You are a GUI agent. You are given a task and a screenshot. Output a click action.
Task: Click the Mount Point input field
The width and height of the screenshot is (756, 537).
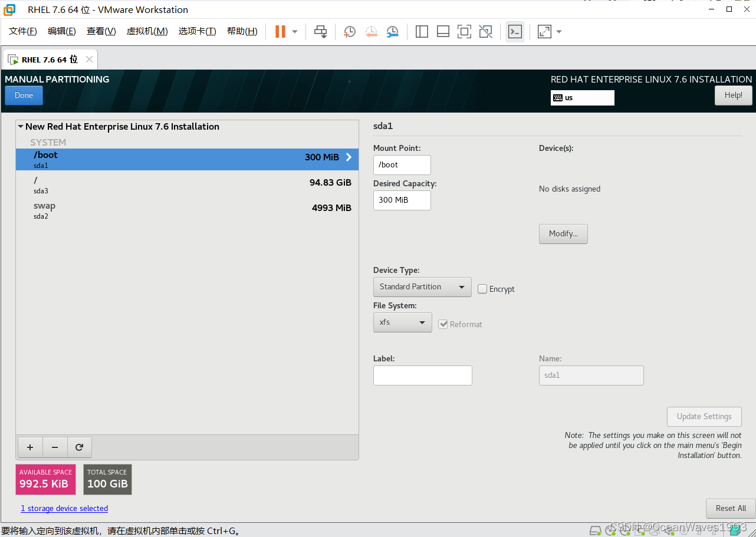[402, 165]
